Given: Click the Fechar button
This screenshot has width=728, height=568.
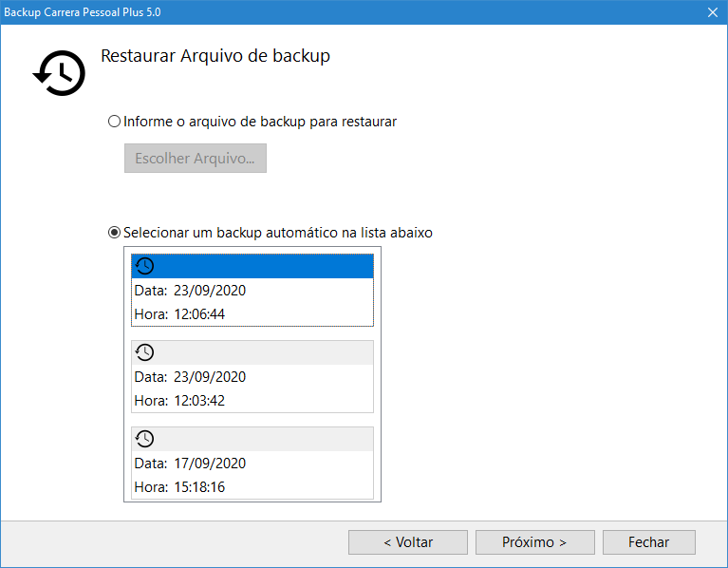Looking at the screenshot, I should coord(648,542).
